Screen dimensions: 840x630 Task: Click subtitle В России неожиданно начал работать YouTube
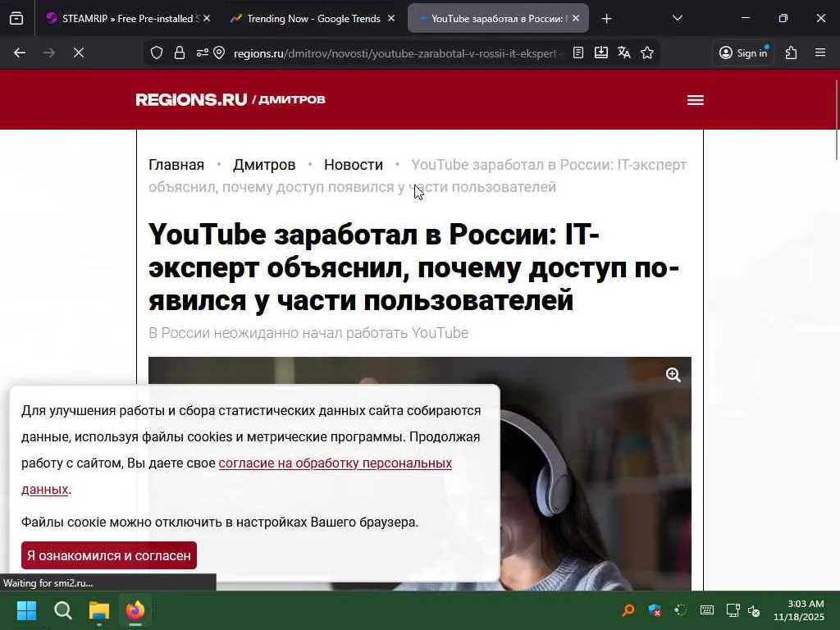(x=308, y=333)
